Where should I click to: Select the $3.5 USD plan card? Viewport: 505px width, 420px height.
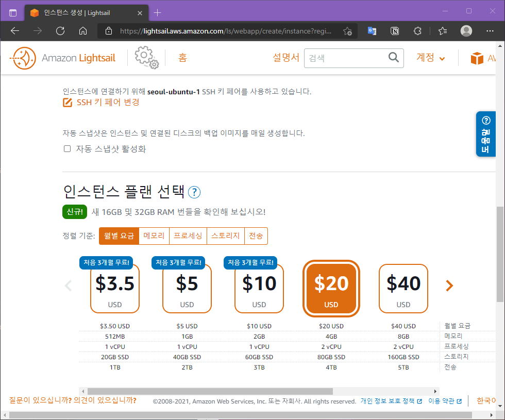115,288
